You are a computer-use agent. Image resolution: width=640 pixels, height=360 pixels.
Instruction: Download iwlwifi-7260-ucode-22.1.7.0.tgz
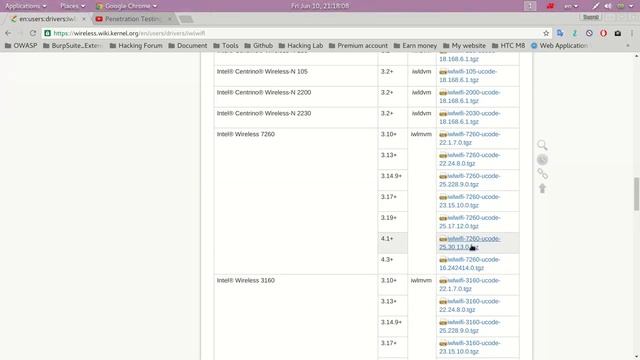pyautogui.click(x=470, y=138)
